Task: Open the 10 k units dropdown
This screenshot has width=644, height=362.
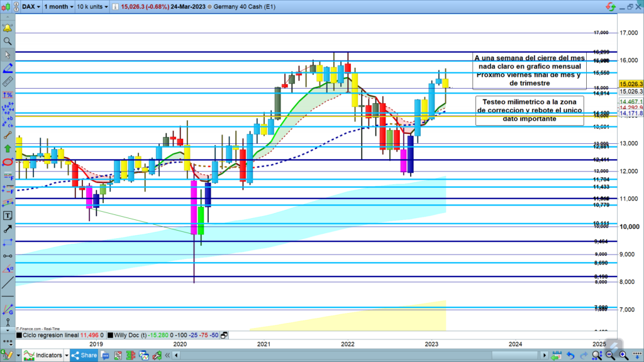Action: click(x=91, y=7)
